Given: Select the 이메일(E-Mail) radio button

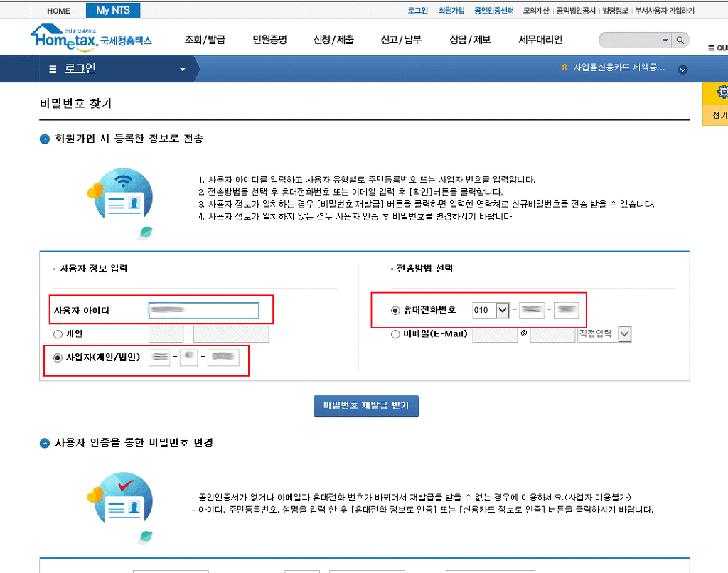Looking at the screenshot, I should pyautogui.click(x=395, y=334).
